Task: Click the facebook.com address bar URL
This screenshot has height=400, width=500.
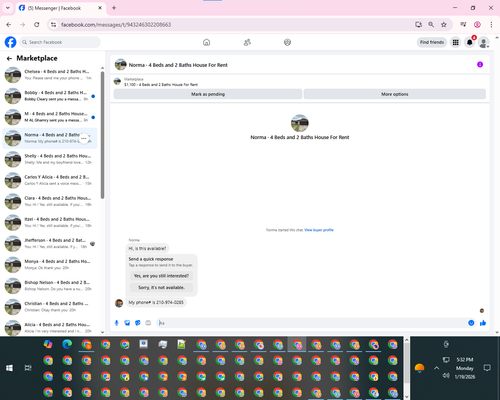Action: (116, 25)
